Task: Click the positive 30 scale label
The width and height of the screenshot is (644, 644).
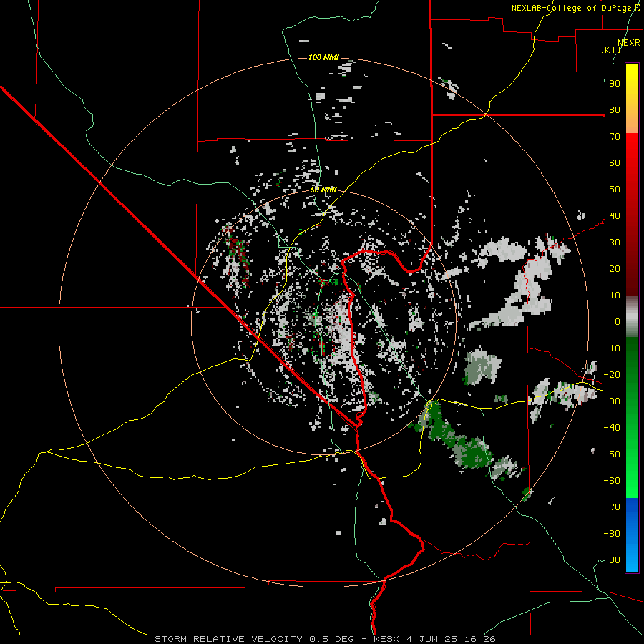Action: 615,243
